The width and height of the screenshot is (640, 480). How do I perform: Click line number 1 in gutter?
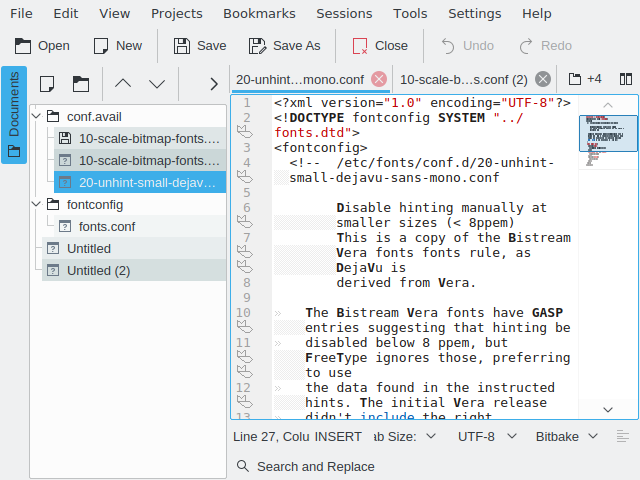tap(247, 102)
